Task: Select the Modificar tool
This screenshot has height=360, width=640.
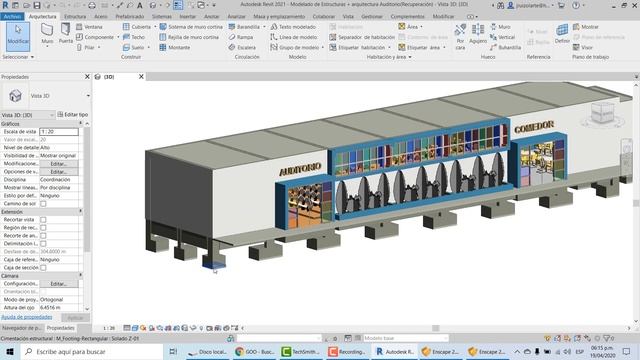Action: click(18, 36)
